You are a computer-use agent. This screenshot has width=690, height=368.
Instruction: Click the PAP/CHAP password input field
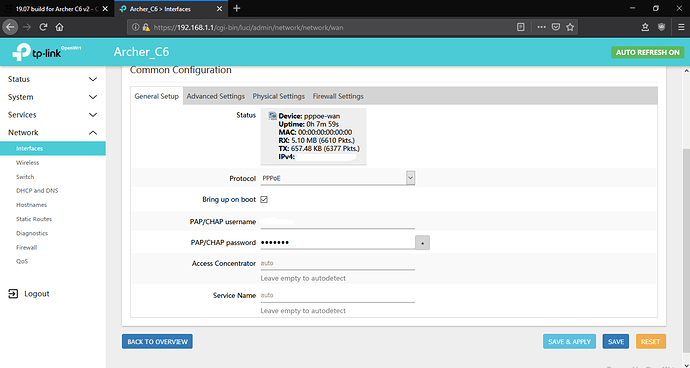click(338, 243)
